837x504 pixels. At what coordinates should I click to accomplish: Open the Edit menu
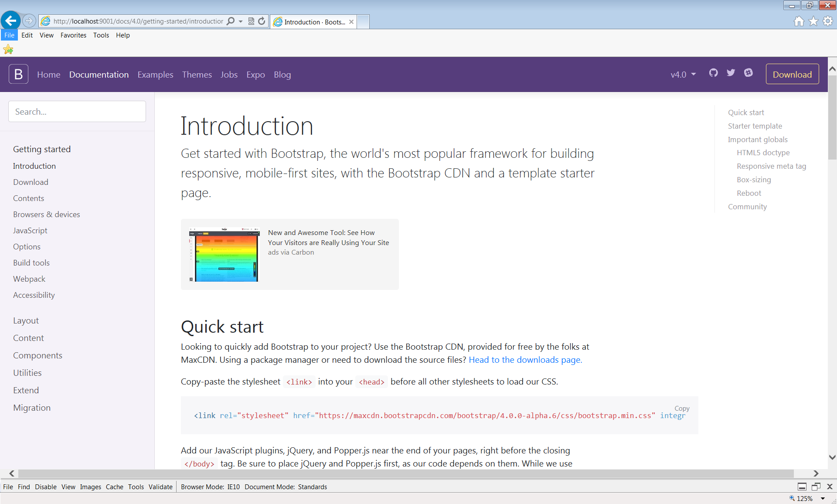click(x=27, y=35)
